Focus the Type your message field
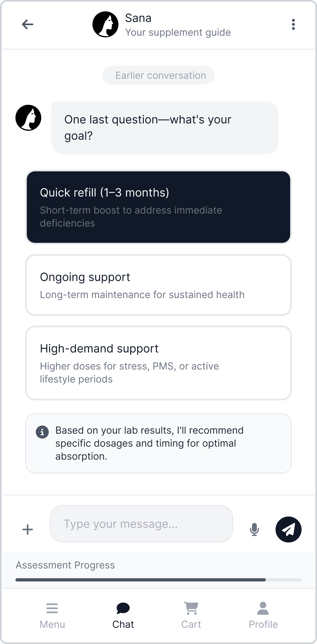Image resolution: width=317 pixels, height=644 pixels. click(141, 524)
